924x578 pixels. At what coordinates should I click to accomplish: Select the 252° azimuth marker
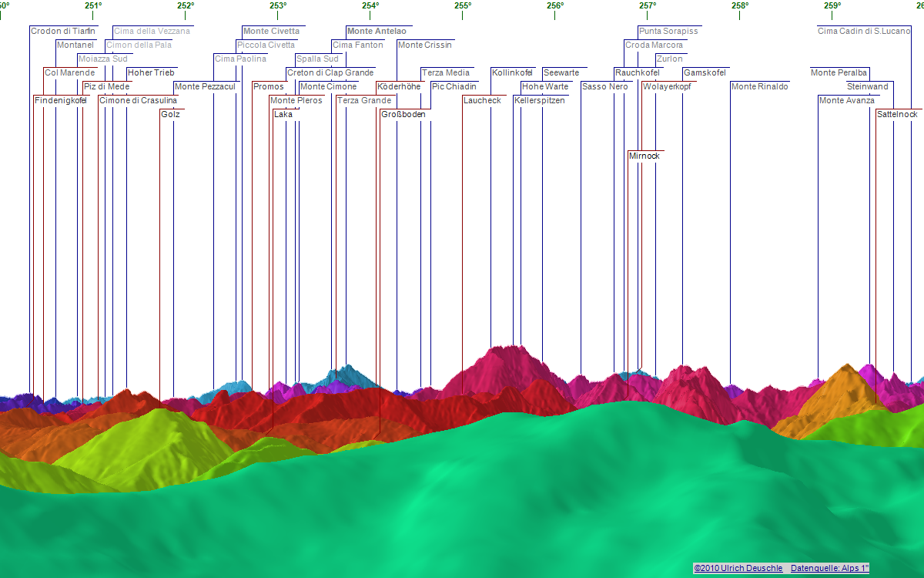pyautogui.click(x=186, y=5)
